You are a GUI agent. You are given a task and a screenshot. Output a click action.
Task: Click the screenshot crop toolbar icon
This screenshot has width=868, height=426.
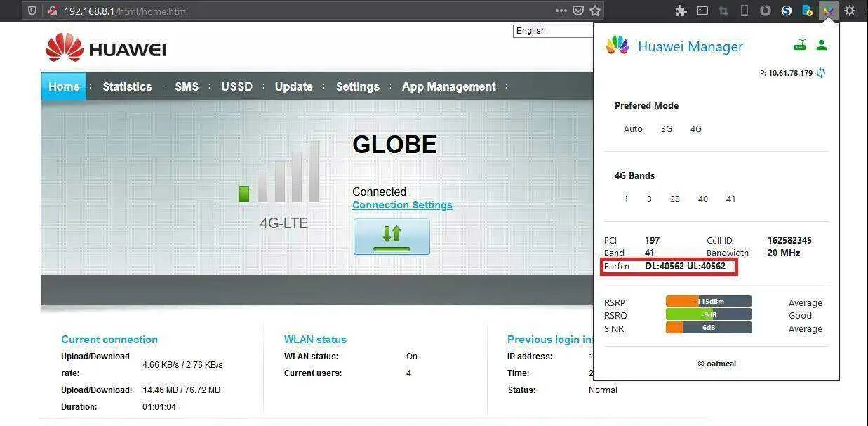pyautogui.click(x=723, y=11)
